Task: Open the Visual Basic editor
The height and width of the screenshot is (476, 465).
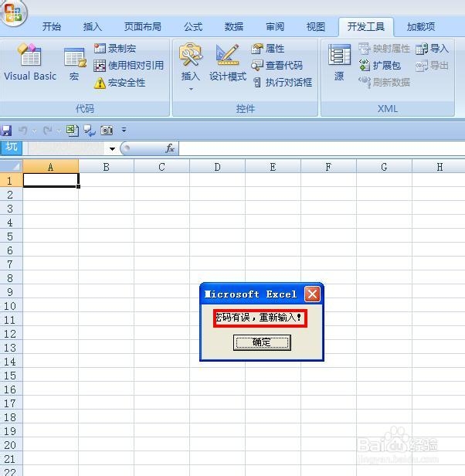Action: (x=30, y=63)
